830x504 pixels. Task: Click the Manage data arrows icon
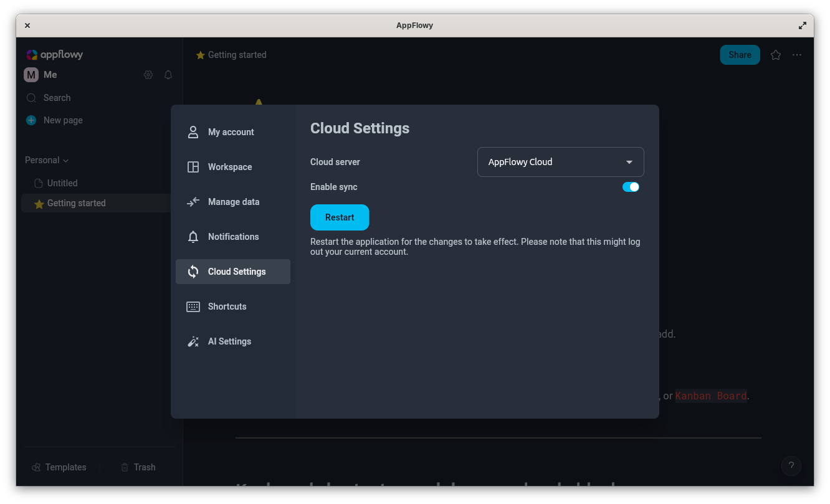pos(193,202)
